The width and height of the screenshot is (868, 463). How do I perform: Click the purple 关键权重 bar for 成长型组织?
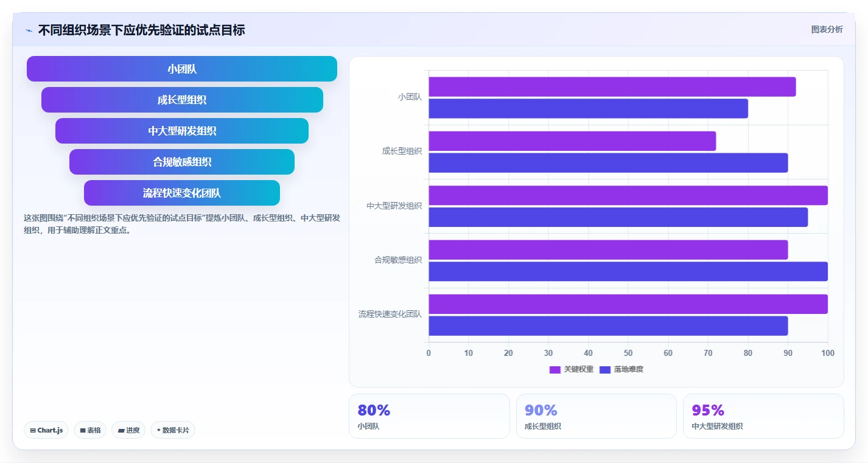pos(572,141)
